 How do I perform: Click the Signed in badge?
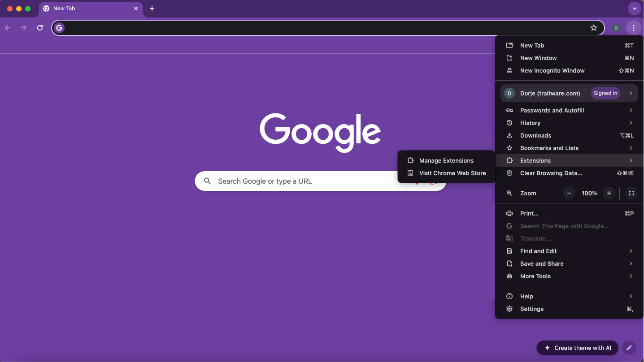pos(605,93)
